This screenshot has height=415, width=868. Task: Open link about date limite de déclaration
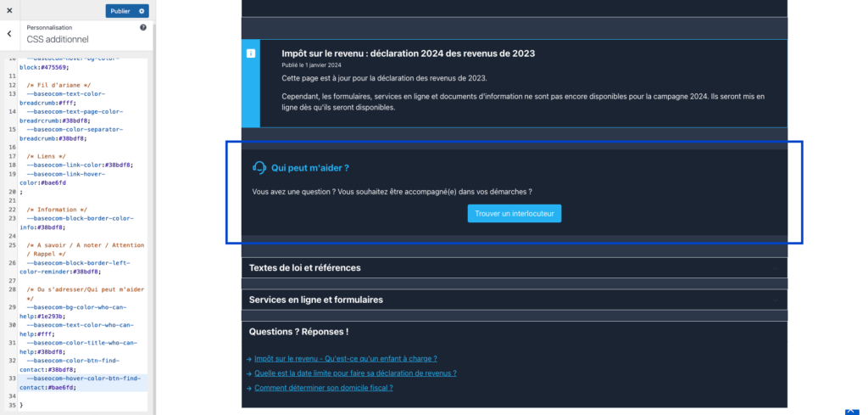355,373
